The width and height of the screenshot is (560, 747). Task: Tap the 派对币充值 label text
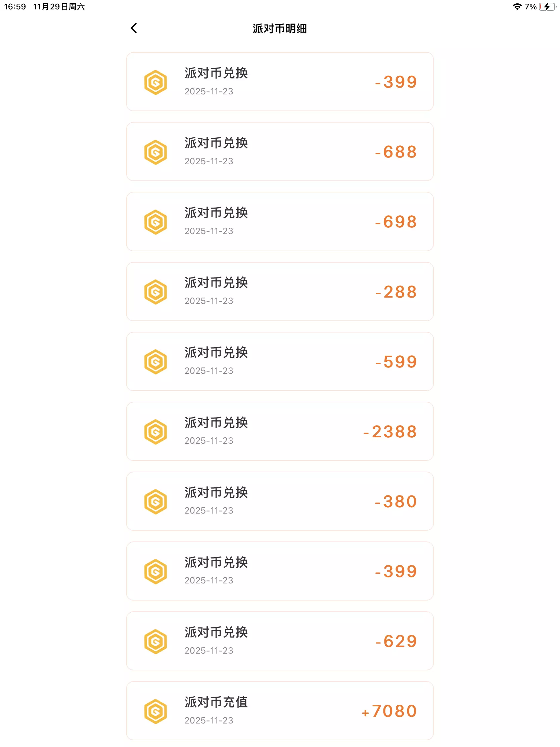216,702
